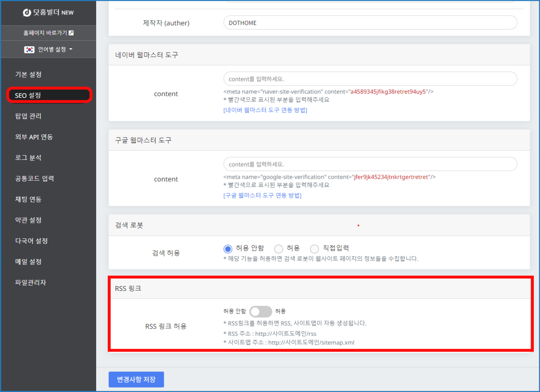Choose the 직접입력 radio option
This screenshot has height=392, width=540.
(315, 249)
